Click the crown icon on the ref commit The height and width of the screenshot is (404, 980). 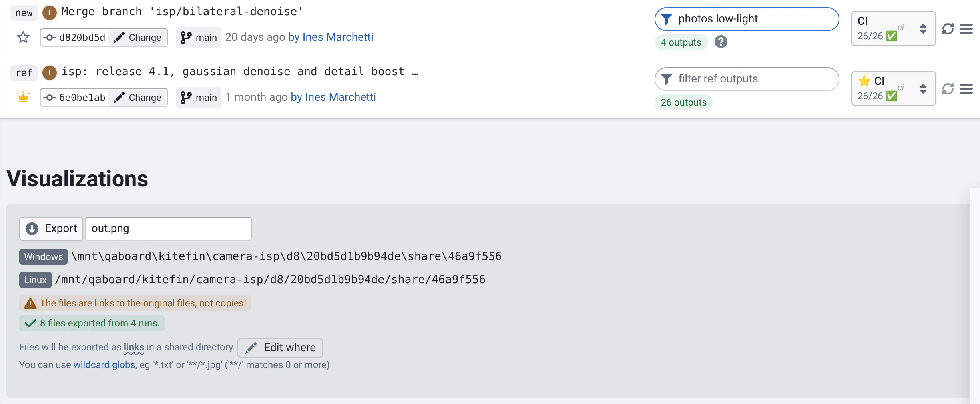[x=23, y=97]
